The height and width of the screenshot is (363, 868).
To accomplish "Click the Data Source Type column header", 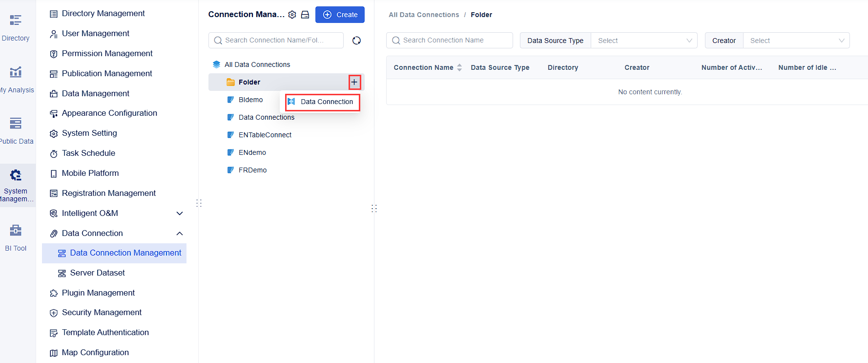I will coord(500,67).
